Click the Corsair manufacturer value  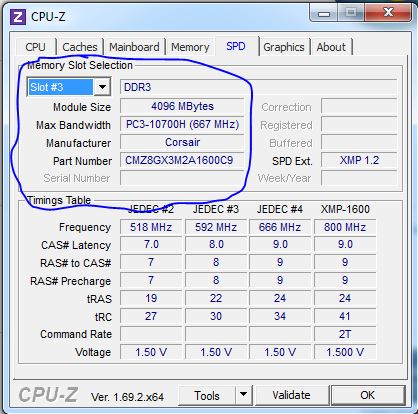coord(182,142)
